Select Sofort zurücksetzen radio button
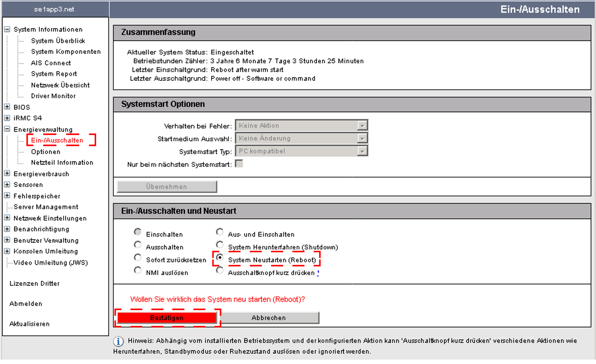 pyautogui.click(x=138, y=257)
